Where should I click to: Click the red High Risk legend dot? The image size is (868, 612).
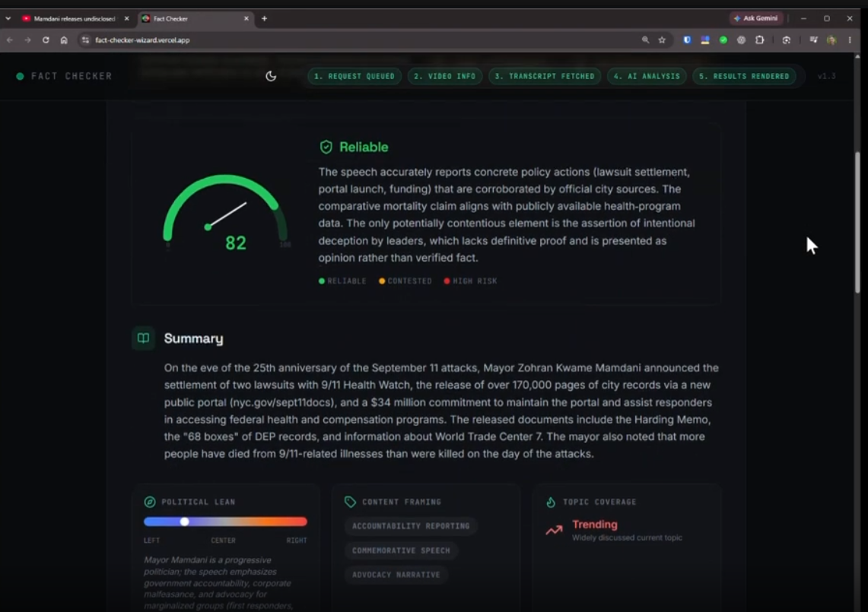click(447, 281)
